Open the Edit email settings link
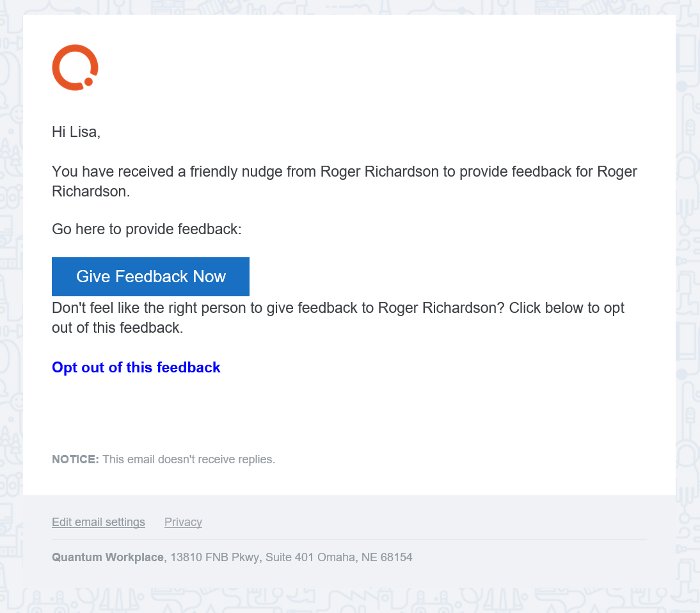Image resolution: width=700 pixels, height=613 pixels. [x=98, y=522]
